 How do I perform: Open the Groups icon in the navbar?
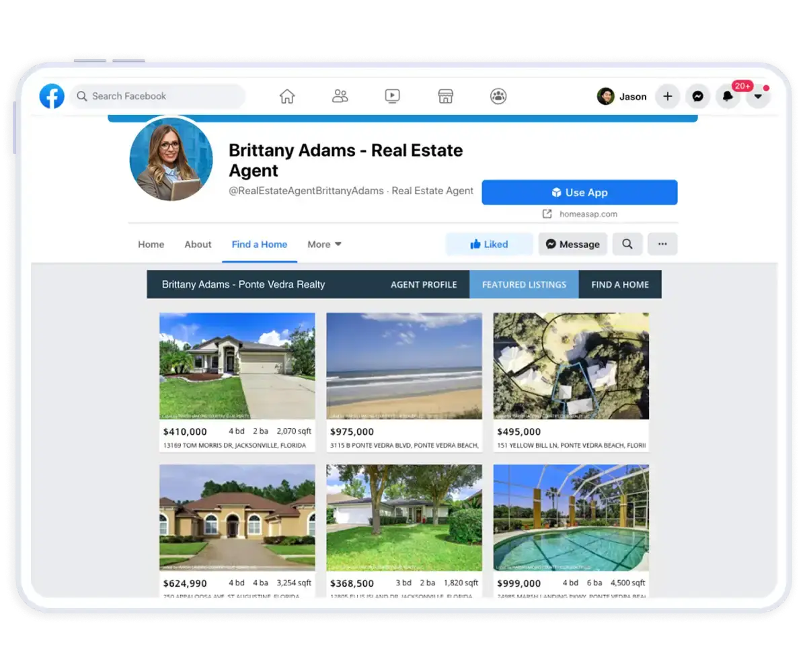pos(498,96)
